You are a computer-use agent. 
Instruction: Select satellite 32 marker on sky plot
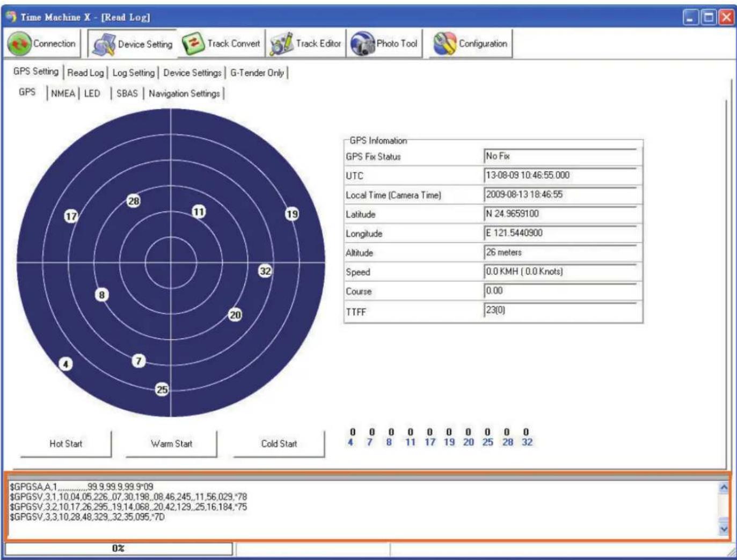click(265, 271)
